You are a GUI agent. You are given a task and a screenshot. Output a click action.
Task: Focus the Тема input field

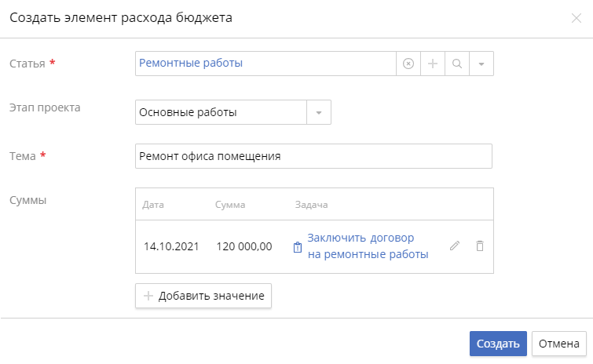pyautogui.click(x=313, y=156)
